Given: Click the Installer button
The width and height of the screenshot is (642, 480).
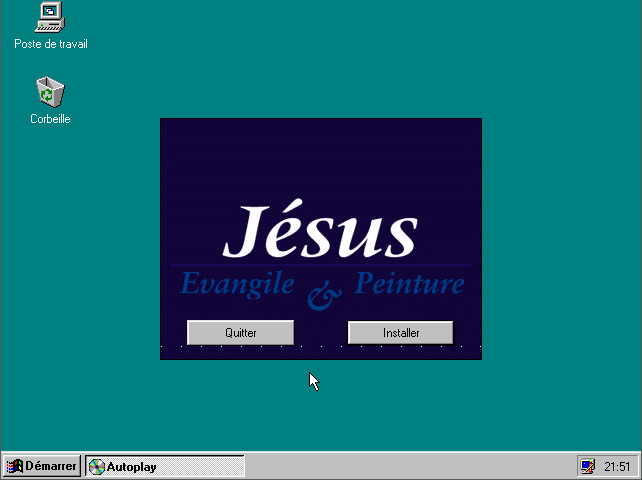Looking at the screenshot, I should (400, 333).
